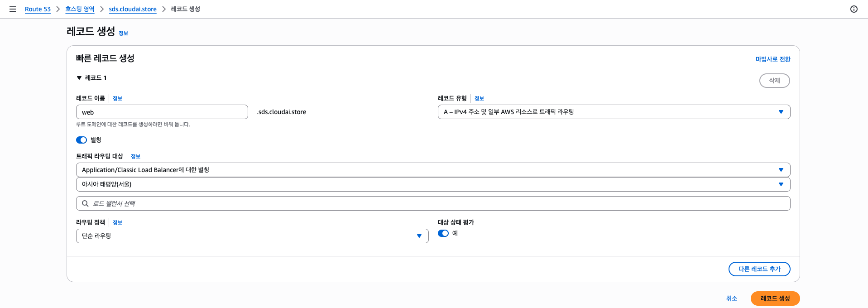Viewport: 868px width, 308px height.
Task: Open the 아시아 태평양(서울) region dropdown
Action: [433, 184]
